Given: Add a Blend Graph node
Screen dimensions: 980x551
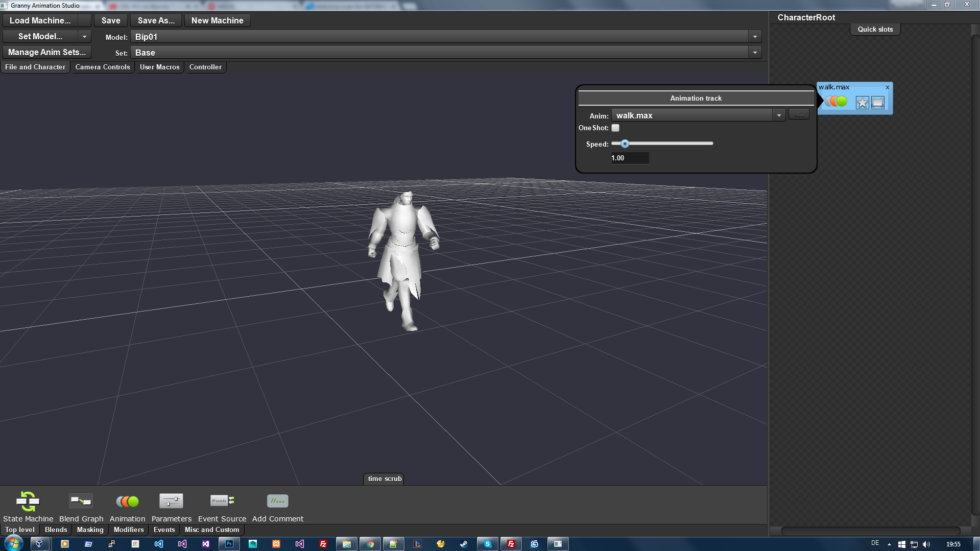Looking at the screenshot, I should 81,501.
